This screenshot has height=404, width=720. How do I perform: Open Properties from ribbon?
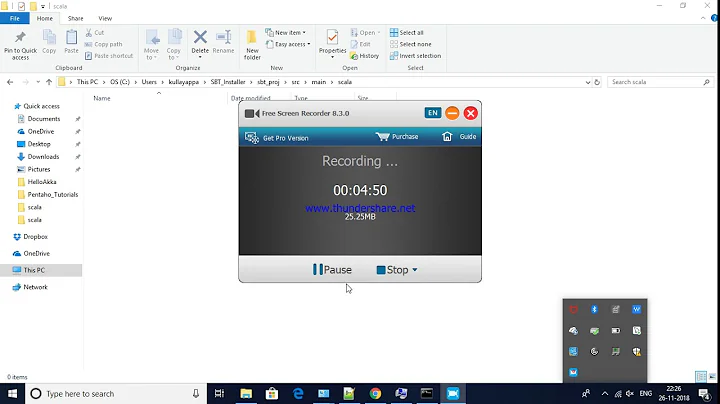coord(332,42)
